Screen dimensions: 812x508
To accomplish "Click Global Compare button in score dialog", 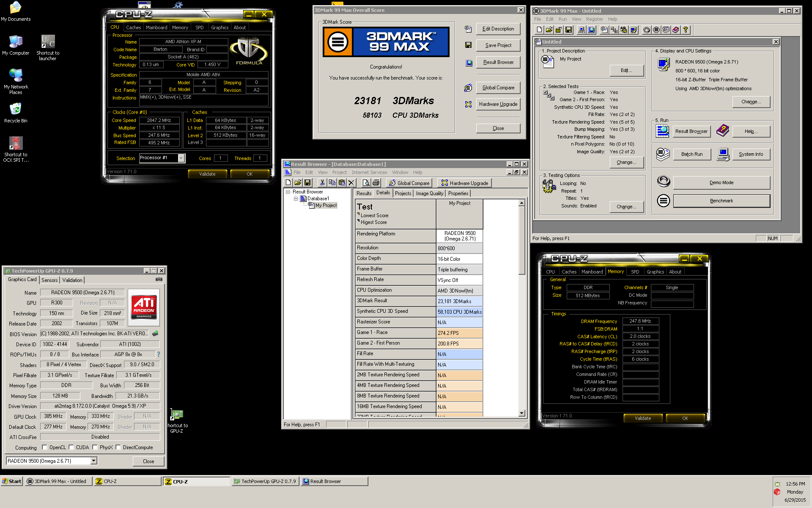I will (498, 88).
